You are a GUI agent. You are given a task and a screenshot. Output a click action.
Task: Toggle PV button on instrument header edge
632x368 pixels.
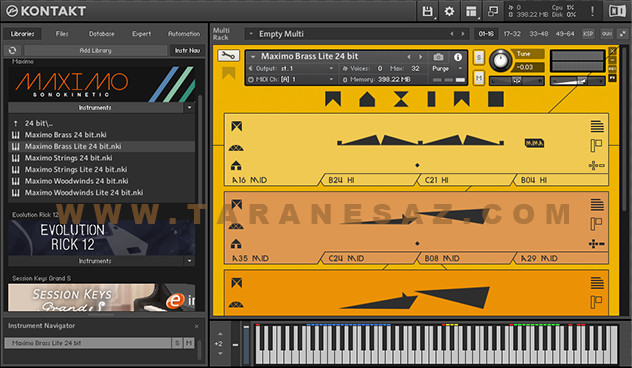612,77
